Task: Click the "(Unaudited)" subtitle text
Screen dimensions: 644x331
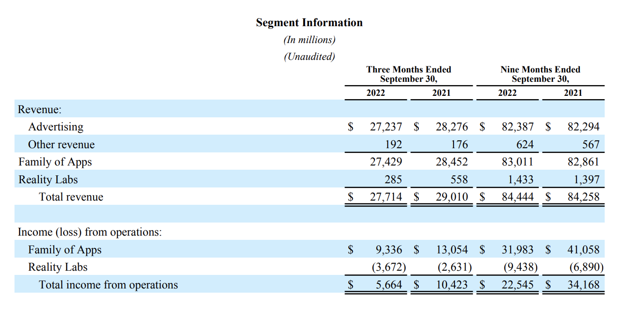Action: point(309,57)
